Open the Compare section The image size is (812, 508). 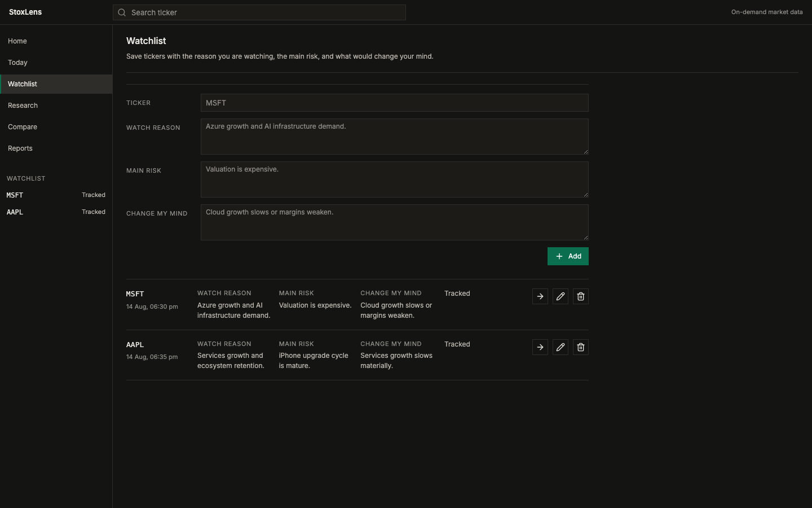56,127
